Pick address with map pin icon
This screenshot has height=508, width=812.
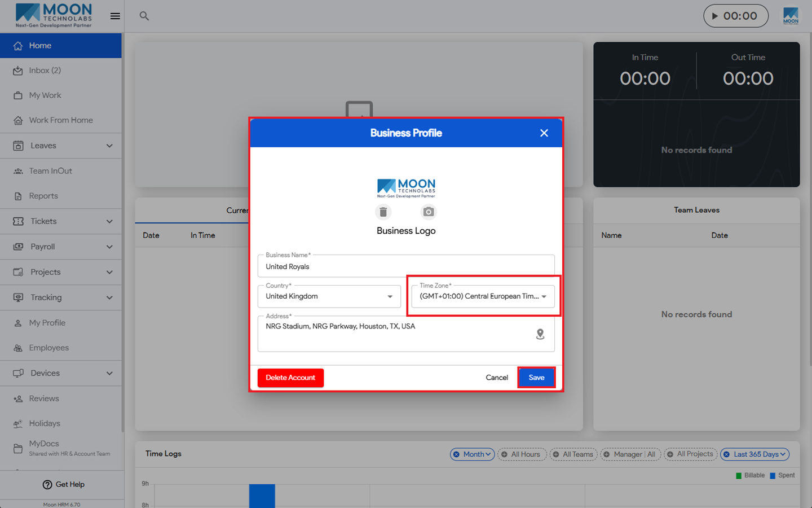pyautogui.click(x=540, y=334)
